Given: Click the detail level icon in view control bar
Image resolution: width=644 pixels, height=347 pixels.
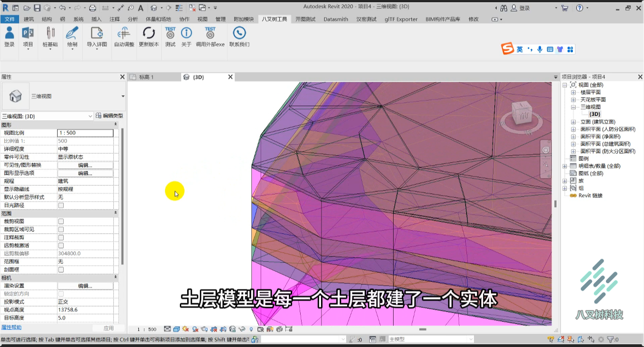Looking at the screenshot, I should click(x=167, y=329).
